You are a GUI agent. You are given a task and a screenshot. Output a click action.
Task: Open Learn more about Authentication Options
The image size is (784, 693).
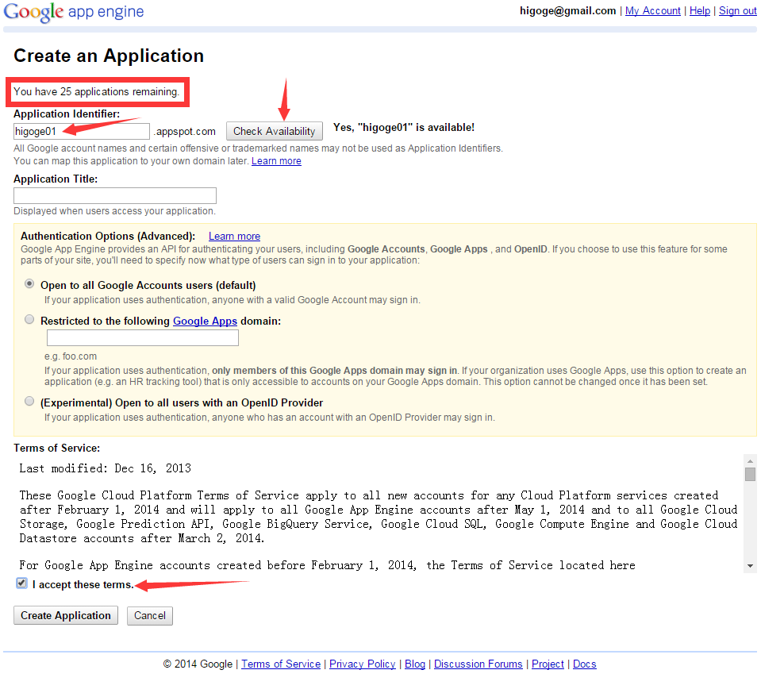coord(235,237)
